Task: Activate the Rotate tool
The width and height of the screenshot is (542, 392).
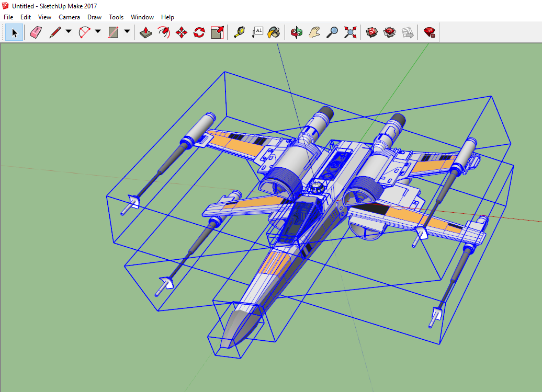Action: [199, 32]
